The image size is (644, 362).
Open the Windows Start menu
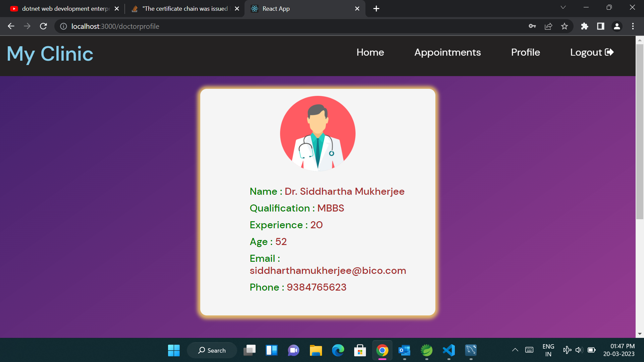click(x=174, y=350)
